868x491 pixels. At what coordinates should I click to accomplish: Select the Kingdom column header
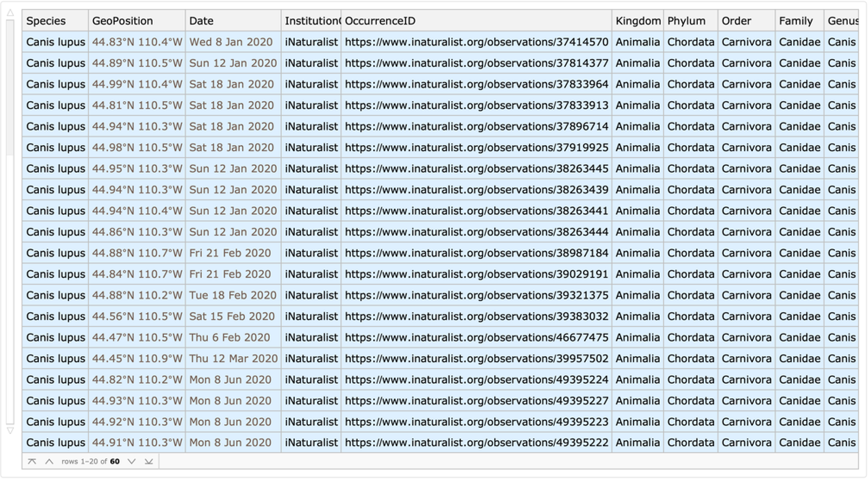pyautogui.click(x=637, y=21)
